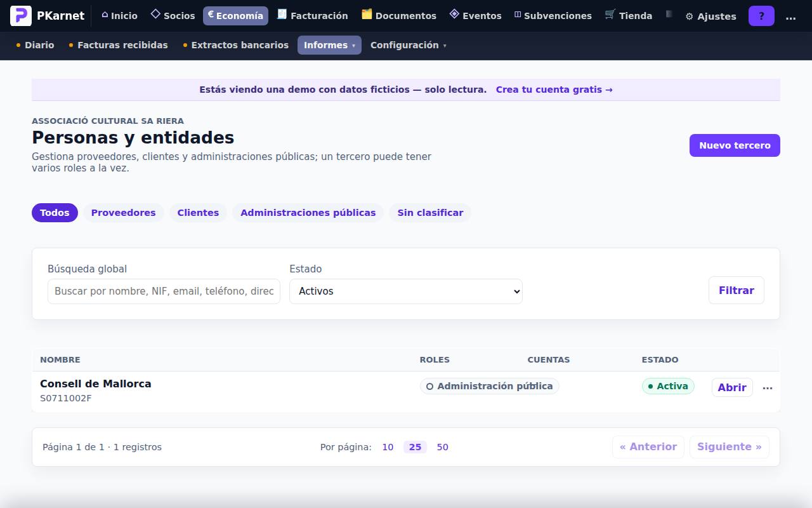
Task: Open the Diario submenu item
Action: pos(35,45)
